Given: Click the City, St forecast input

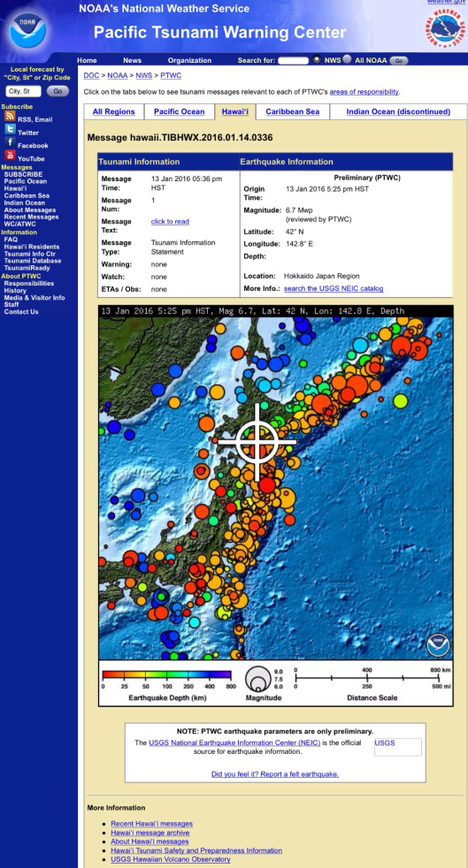Looking at the screenshot, I should tap(23, 91).
